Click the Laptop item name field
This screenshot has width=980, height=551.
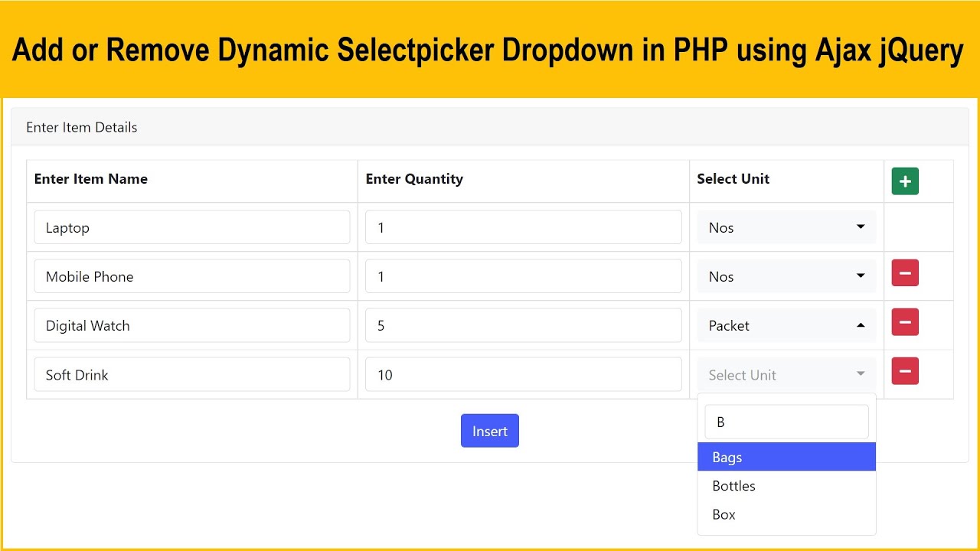coord(191,227)
